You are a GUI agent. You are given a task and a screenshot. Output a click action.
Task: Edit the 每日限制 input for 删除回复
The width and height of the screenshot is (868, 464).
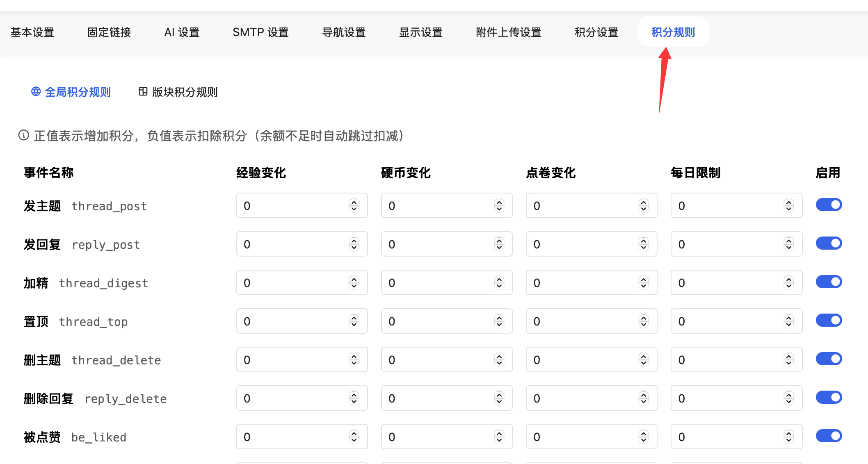point(736,398)
